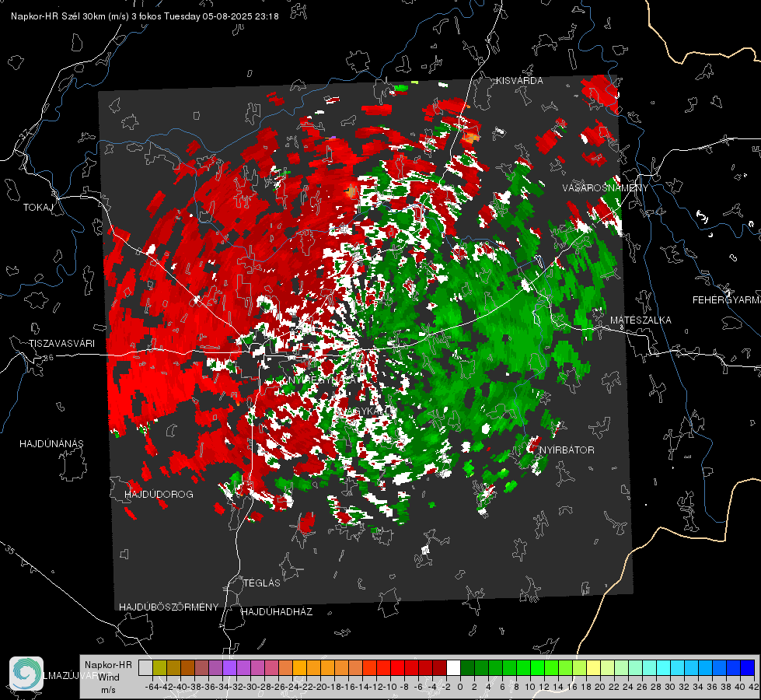
Task: Click the NAGYKÁLLÓ town label
Action: click(366, 411)
